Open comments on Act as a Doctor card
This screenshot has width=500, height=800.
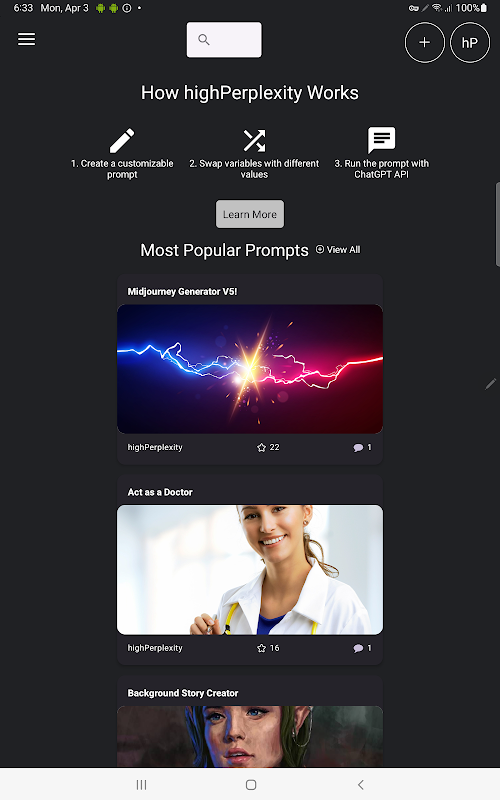point(358,648)
